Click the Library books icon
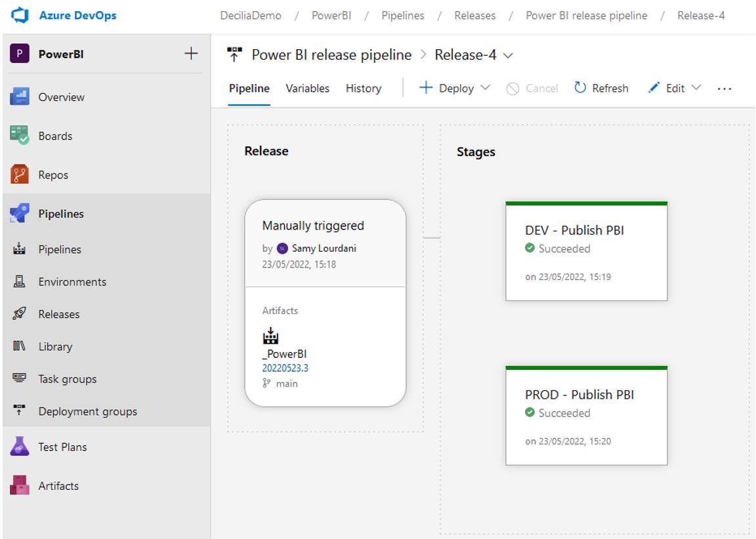The height and width of the screenshot is (539, 756). [x=19, y=346]
